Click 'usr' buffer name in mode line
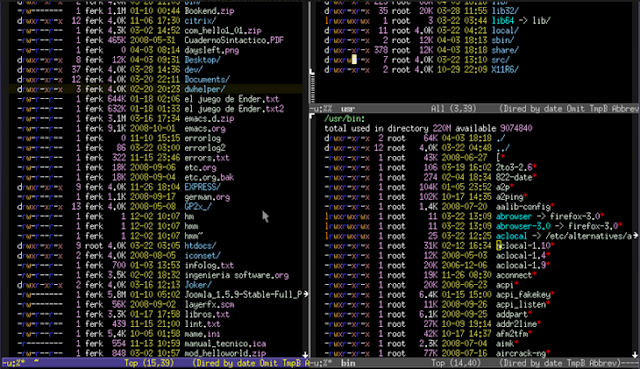This screenshot has width=640, height=369. 348,109
